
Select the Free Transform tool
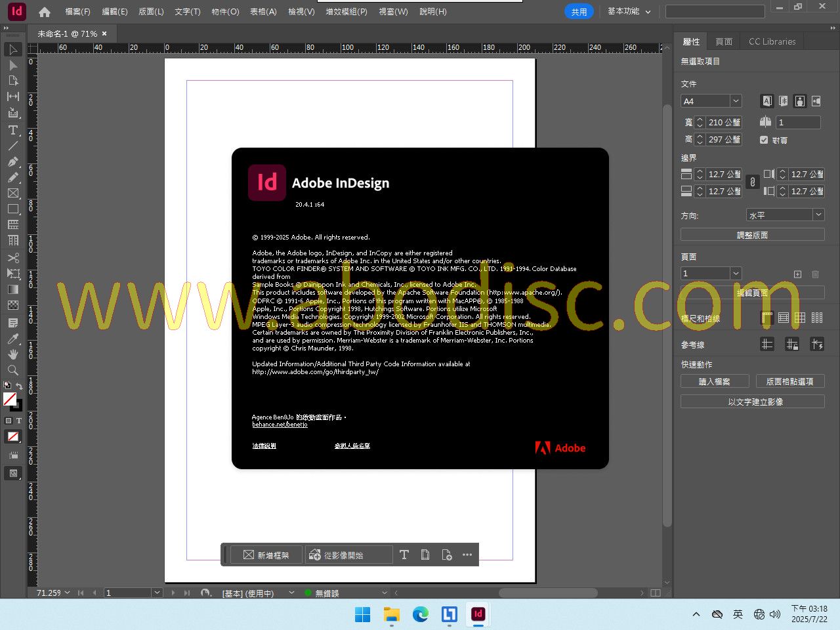[x=13, y=274]
